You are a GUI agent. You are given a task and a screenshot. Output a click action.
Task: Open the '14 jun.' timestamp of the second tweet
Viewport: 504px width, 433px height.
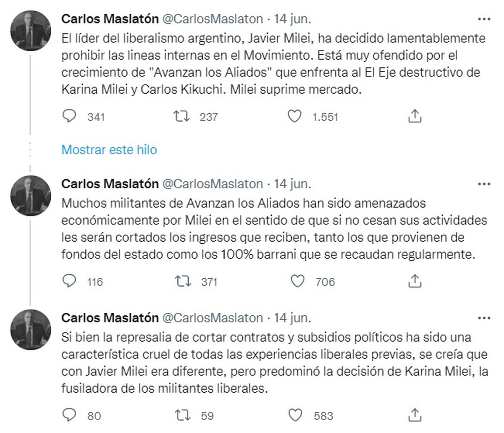(x=293, y=184)
